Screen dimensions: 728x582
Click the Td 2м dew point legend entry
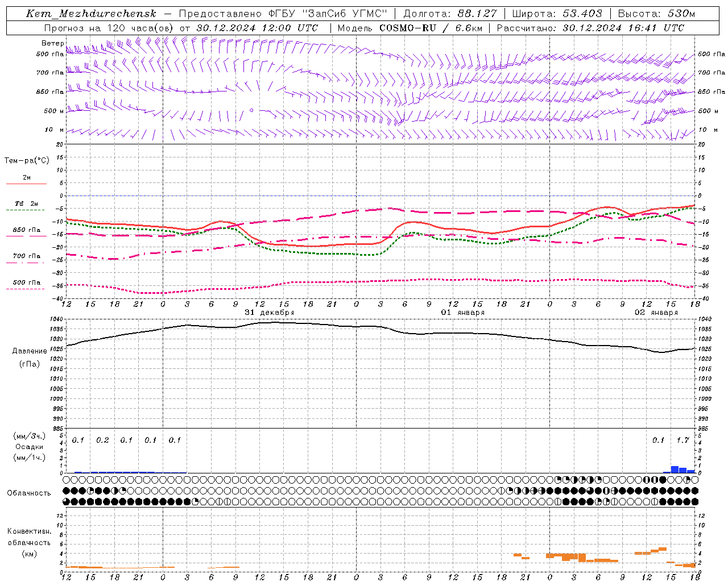coord(27,203)
